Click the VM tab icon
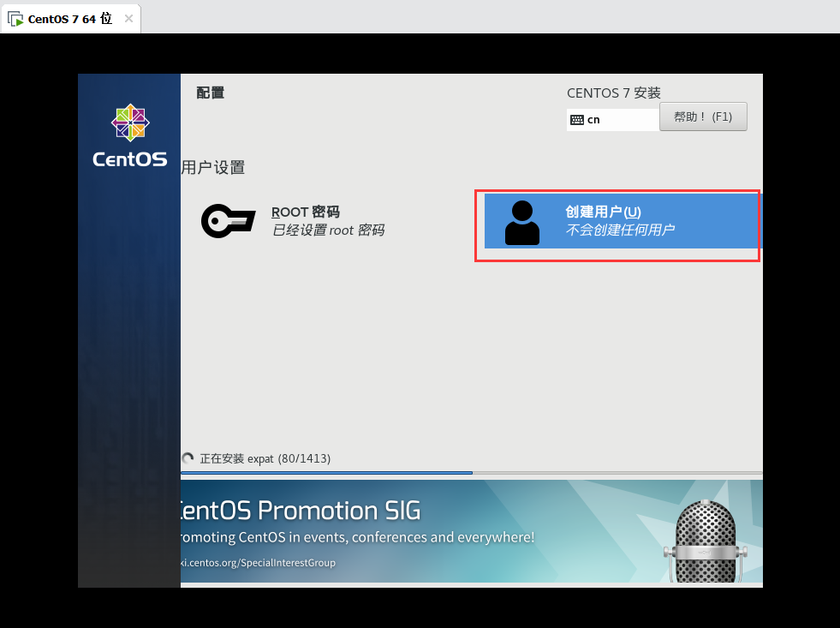The width and height of the screenshot is (840, 628). tap(15, 19)
